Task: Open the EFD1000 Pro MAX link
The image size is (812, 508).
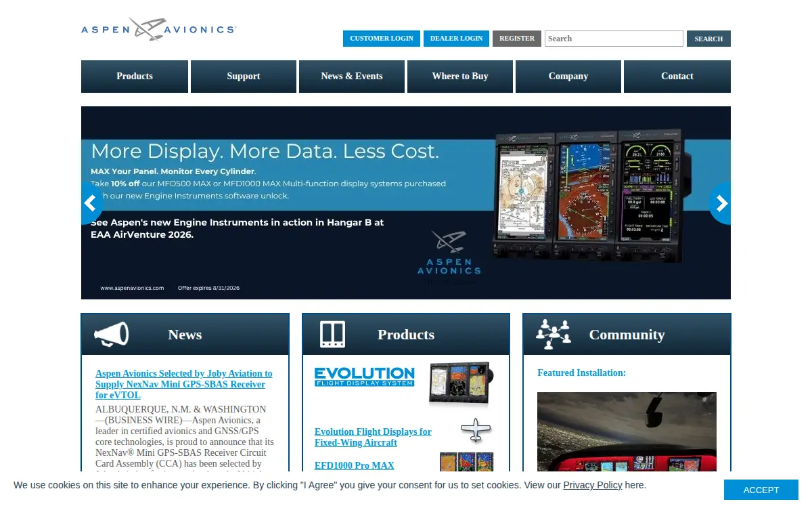Action: [355, 465]
